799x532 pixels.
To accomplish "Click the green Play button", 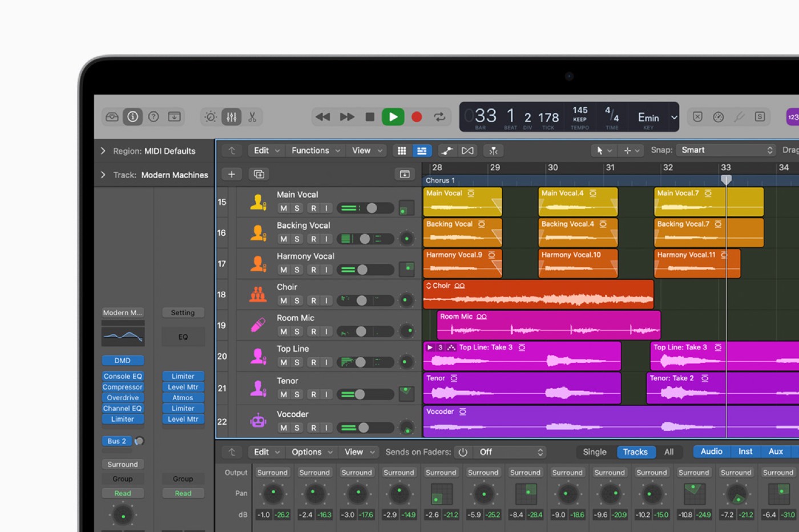I will click(x=393, y=117).
